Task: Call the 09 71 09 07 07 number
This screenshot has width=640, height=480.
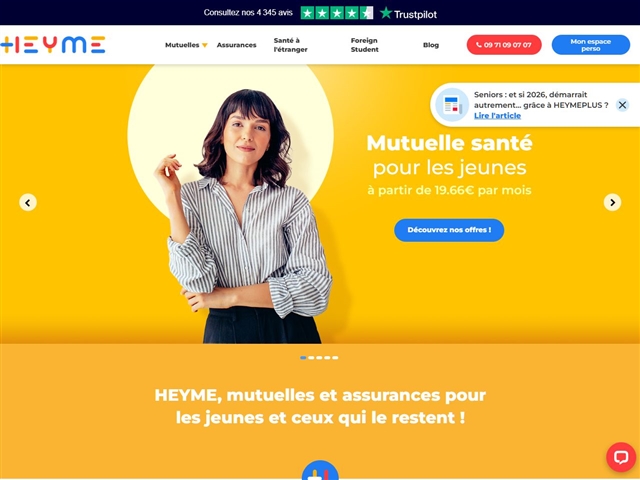Action: (x=504, y=45)
